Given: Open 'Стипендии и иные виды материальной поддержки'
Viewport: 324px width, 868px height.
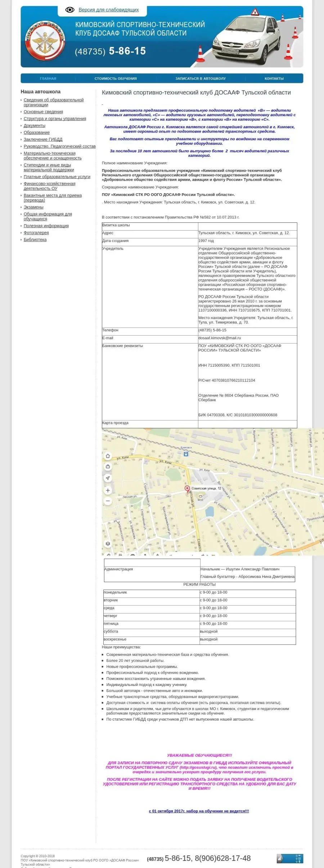Looking at the screenshot, I should pyautogui.click(x=49, y=167).
